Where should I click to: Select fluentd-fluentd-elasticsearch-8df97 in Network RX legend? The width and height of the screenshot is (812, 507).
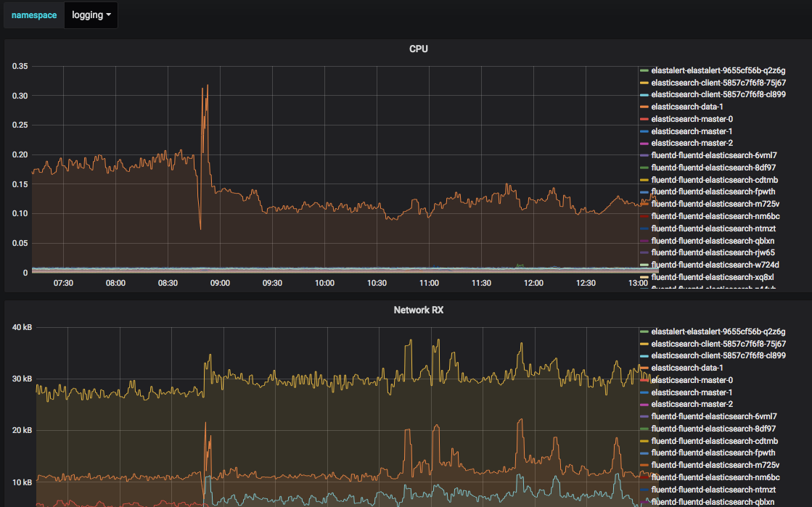pos(713,429)
